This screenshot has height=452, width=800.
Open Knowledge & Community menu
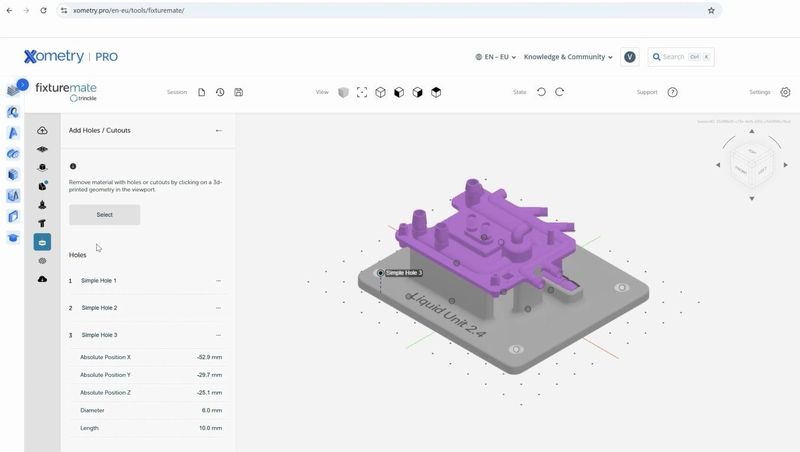[x=568, y=57]
